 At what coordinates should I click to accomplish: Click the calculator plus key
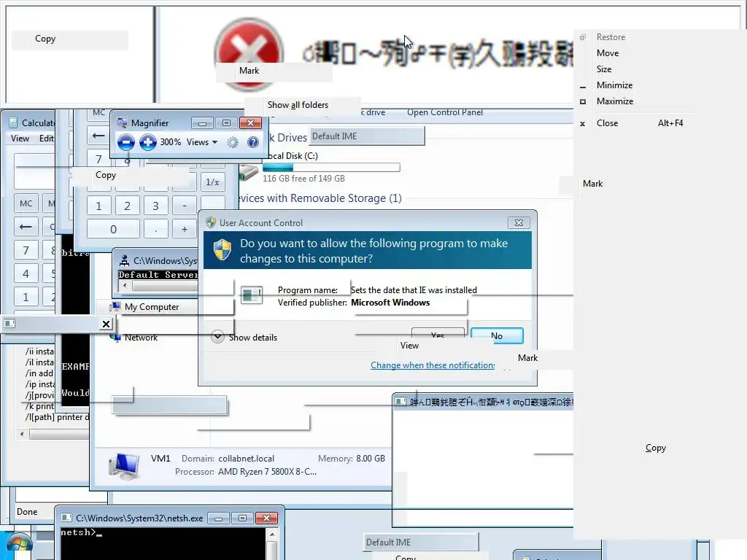click(x=185, y=229)
